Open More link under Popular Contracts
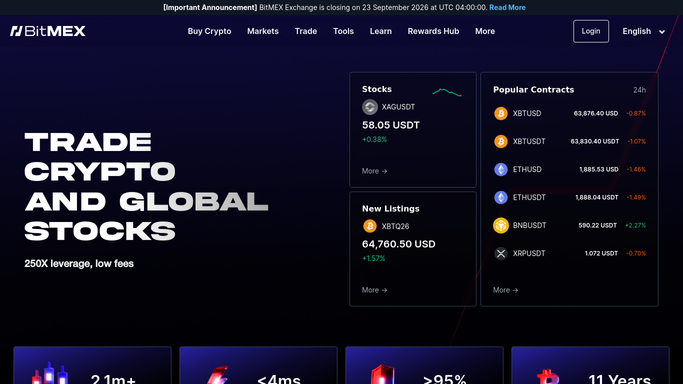This screenshot has height=384, width=683. tap(505, 290)
